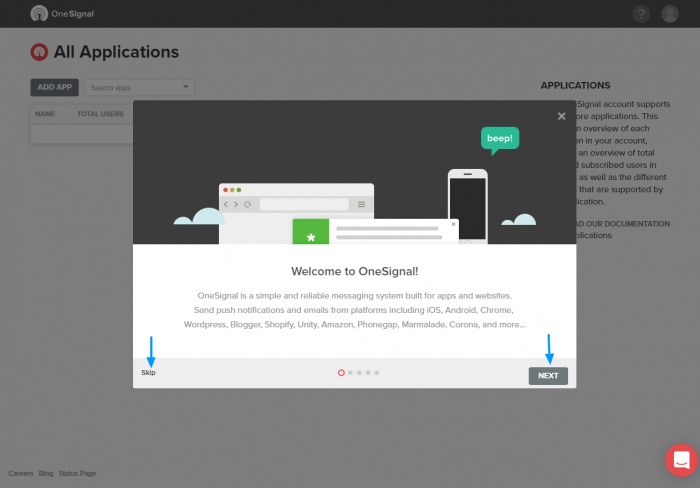Click the phone illustration in banner
Viewport: 700px width, 488px height.
click(467, 205)
